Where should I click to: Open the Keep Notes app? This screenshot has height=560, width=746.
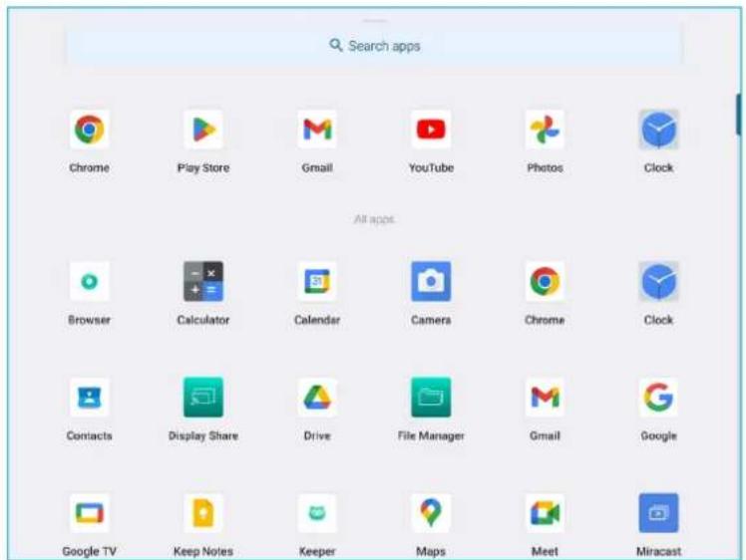click(x=203, y=513)
